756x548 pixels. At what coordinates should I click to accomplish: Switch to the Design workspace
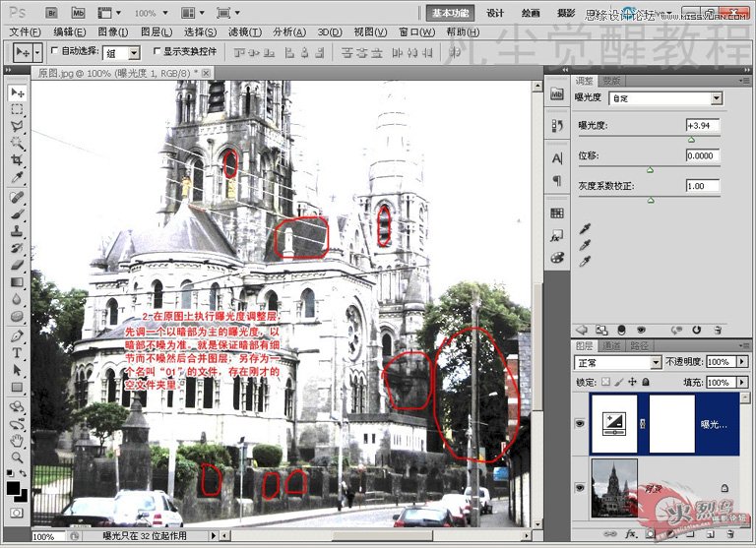495,13
